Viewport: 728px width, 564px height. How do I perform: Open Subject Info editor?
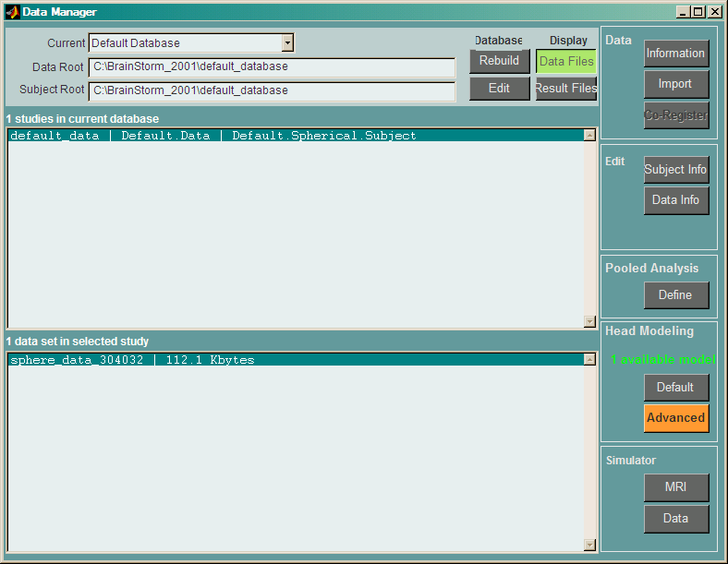[675, 170]
